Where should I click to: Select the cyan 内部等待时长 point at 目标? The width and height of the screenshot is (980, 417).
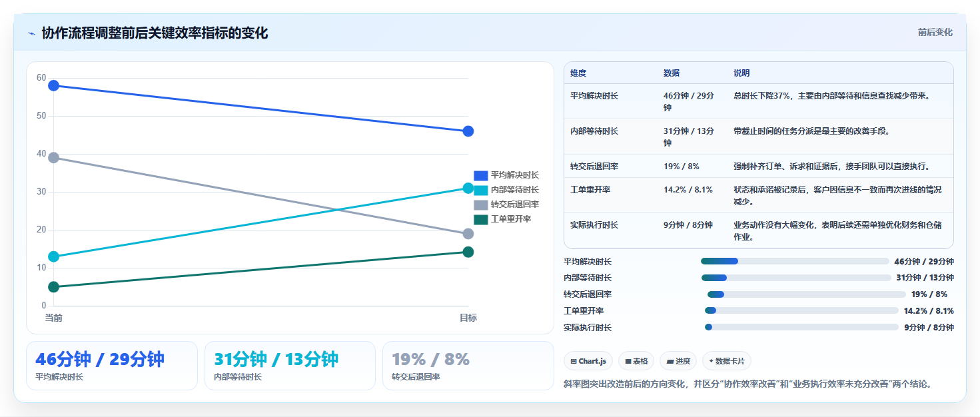pos(468,188)
